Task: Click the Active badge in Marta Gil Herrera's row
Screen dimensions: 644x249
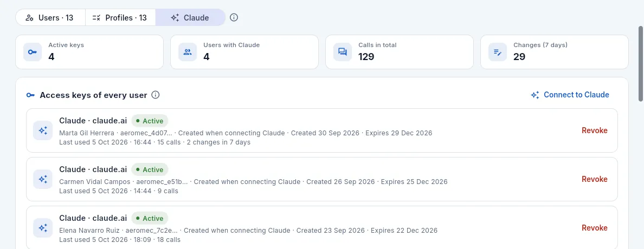Action: tap(150, 121)
